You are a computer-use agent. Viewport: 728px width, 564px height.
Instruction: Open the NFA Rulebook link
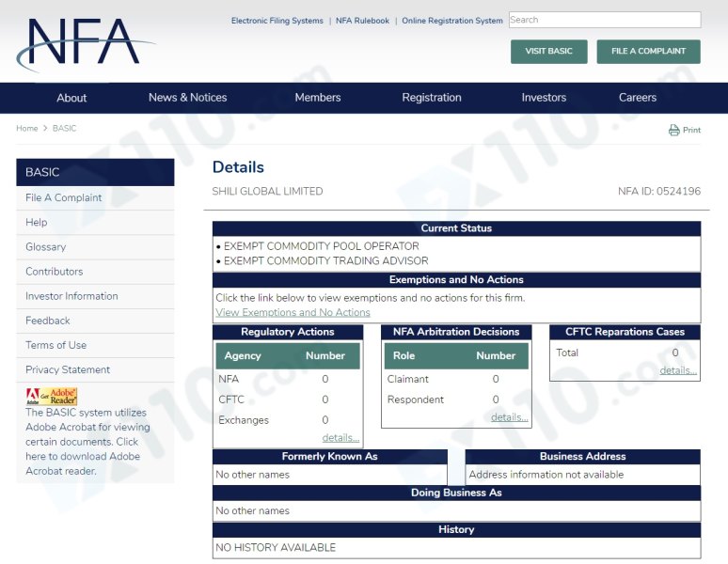coord(362,21)
